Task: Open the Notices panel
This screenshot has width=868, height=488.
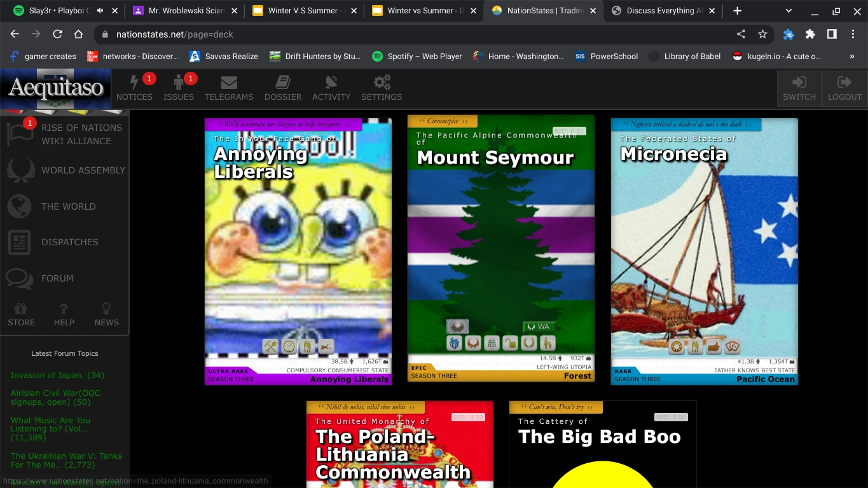Action: [134, 88]
